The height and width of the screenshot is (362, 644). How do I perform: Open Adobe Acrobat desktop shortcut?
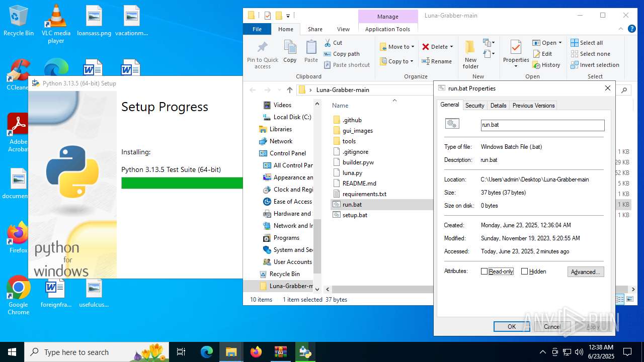click(x=19, y=133)
